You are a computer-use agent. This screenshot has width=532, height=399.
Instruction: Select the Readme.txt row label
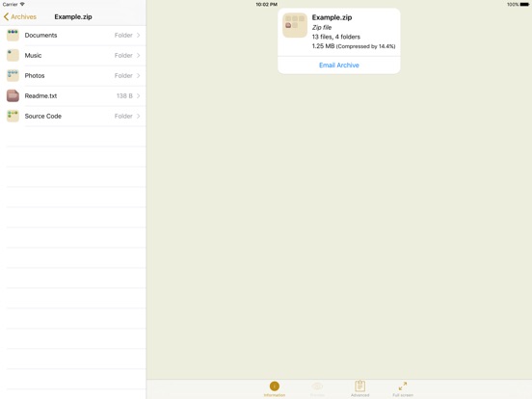(x=40, y=95)
